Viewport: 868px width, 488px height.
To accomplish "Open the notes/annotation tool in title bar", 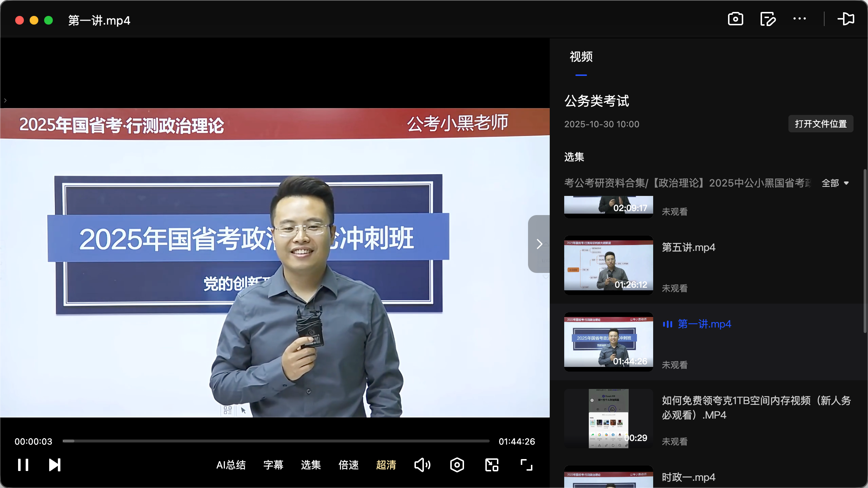I will 768,19.
